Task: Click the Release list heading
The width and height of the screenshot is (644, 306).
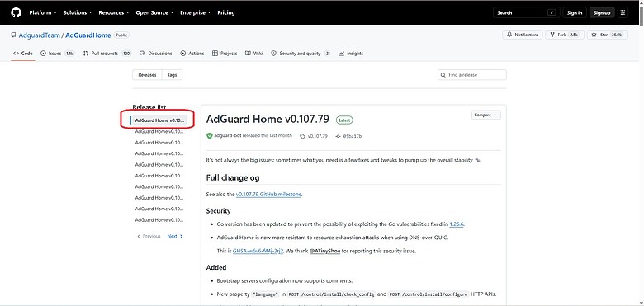Action: tap(149, 107)
